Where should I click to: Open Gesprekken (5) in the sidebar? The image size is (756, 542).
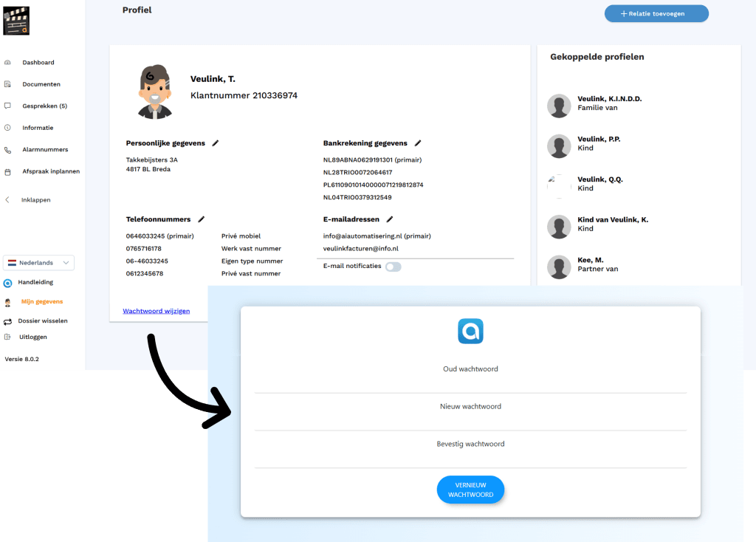pyautogui.click(x=44, y=106)
